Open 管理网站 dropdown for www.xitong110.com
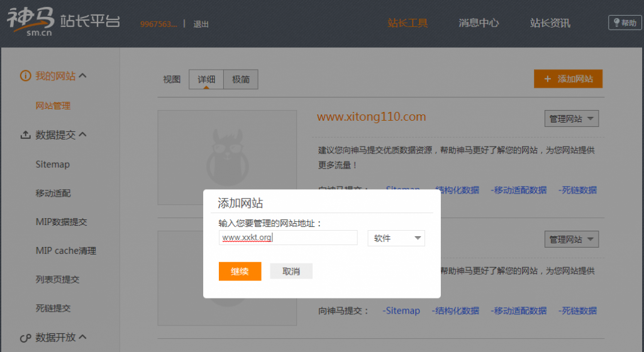This screenshot has height=352, width=644. (x=571, y=119)
